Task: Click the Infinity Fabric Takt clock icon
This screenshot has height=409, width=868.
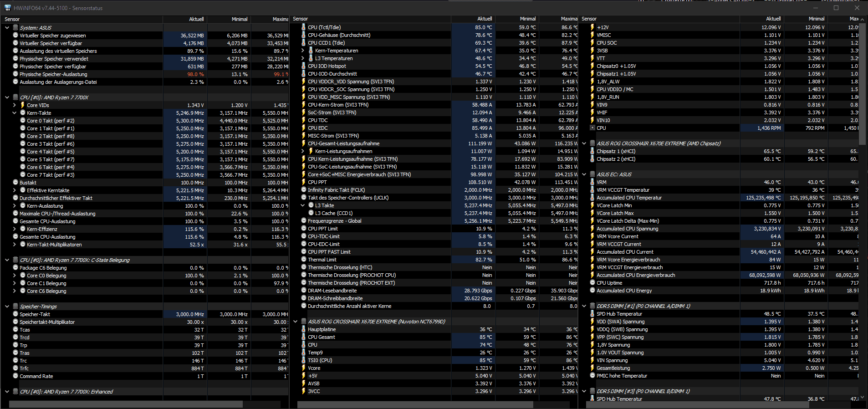Action: 304,190
